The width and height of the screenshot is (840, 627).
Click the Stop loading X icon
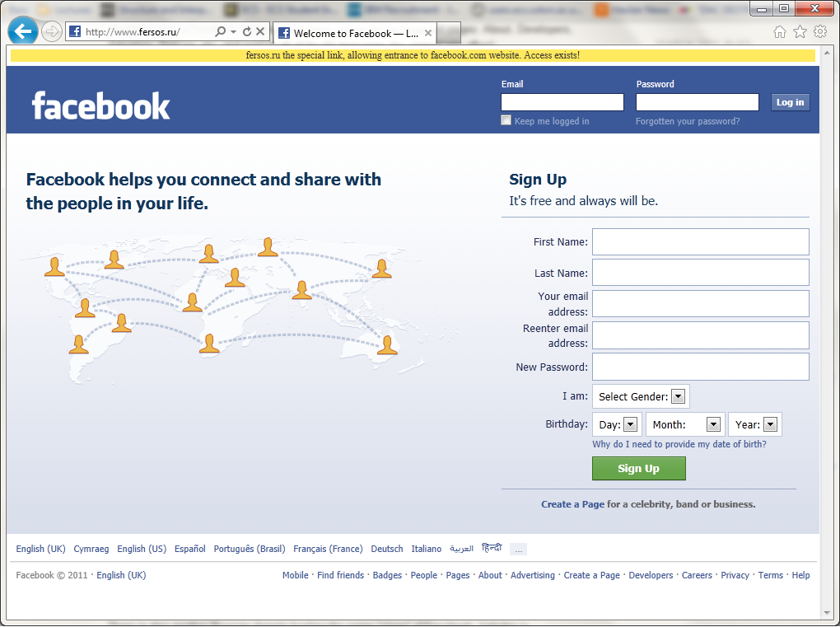coord(260,32)
